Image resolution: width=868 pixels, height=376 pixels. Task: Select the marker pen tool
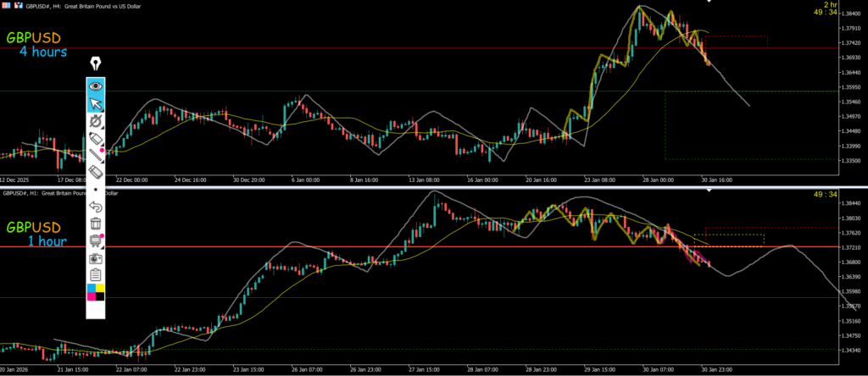tap(96, 138)
